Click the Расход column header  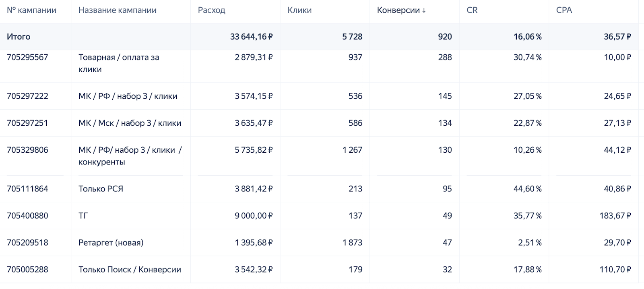pyautogui.click(x=211, y=10)
